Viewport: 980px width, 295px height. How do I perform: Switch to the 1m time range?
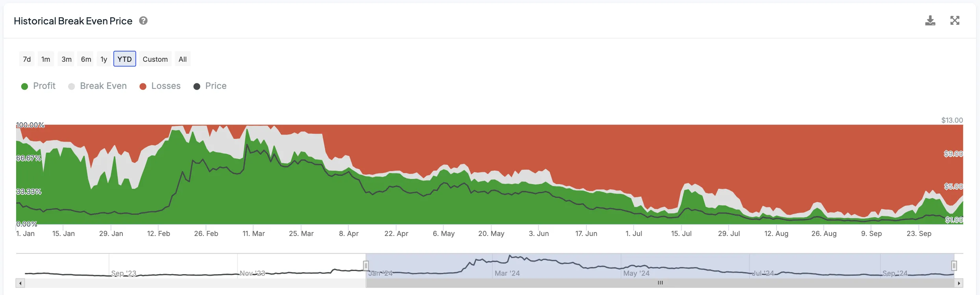point(46,59)
